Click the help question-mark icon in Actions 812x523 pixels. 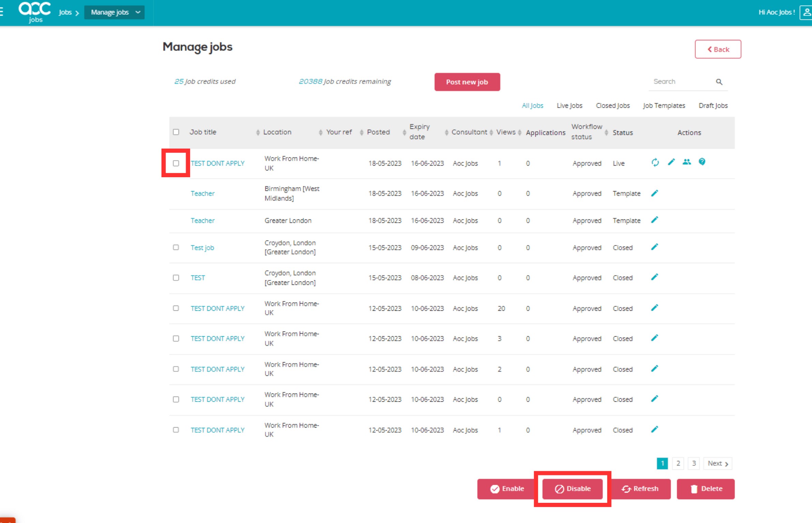702,162
